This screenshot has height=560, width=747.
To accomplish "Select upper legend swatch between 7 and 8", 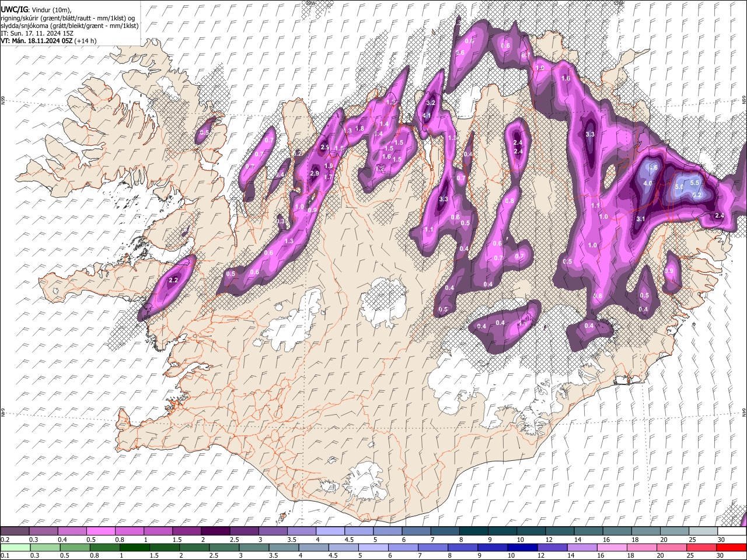I will tap(444, 531).
